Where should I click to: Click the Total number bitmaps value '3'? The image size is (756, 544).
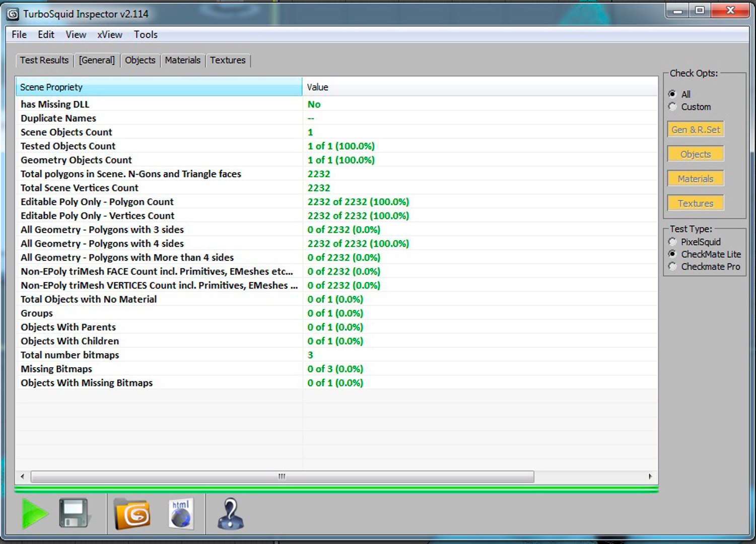tap(310, 355)
